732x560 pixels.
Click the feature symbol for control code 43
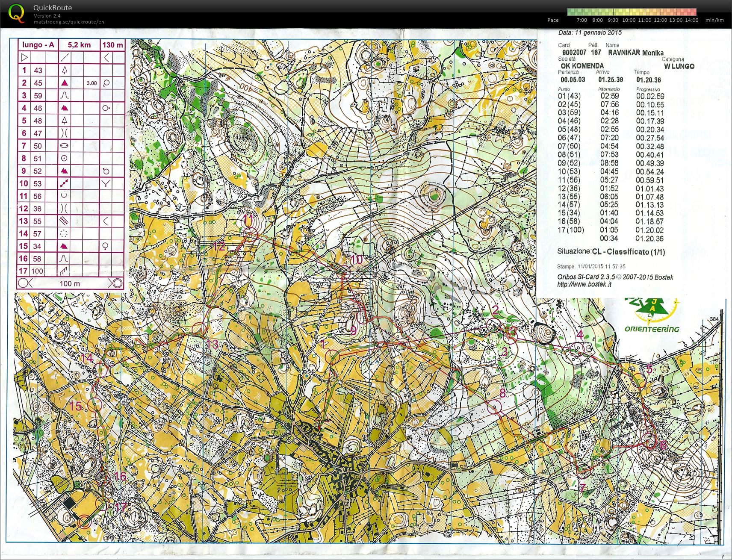[64, 70]
